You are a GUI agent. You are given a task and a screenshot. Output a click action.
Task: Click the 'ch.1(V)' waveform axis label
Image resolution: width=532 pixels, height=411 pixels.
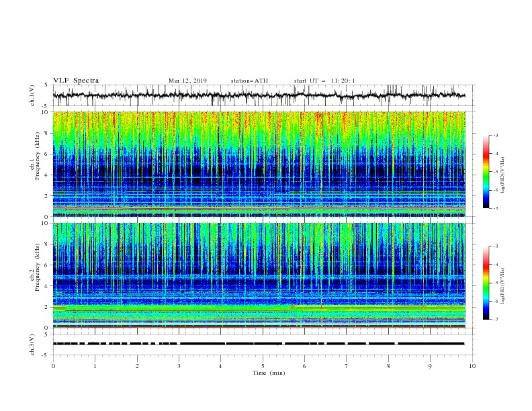(x=32, y=95)
